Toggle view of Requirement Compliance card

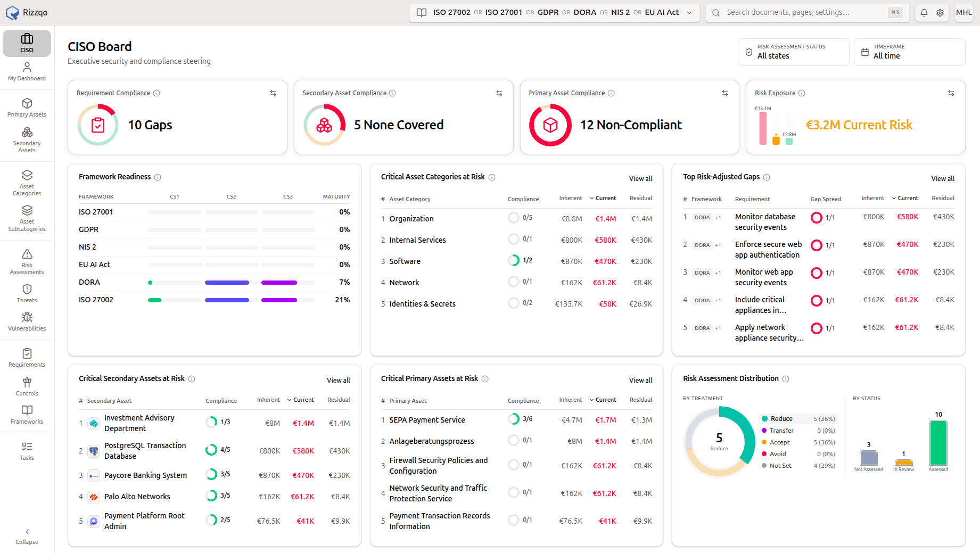[x=273, y=93]
